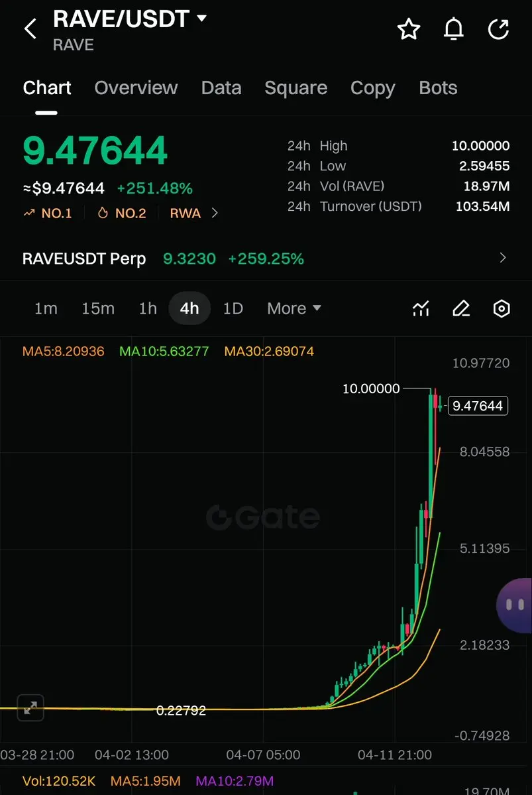This screenshot has width=532, height=795.
Task: Tap the volume MA5:1.95M label
Action: (145, 781)
